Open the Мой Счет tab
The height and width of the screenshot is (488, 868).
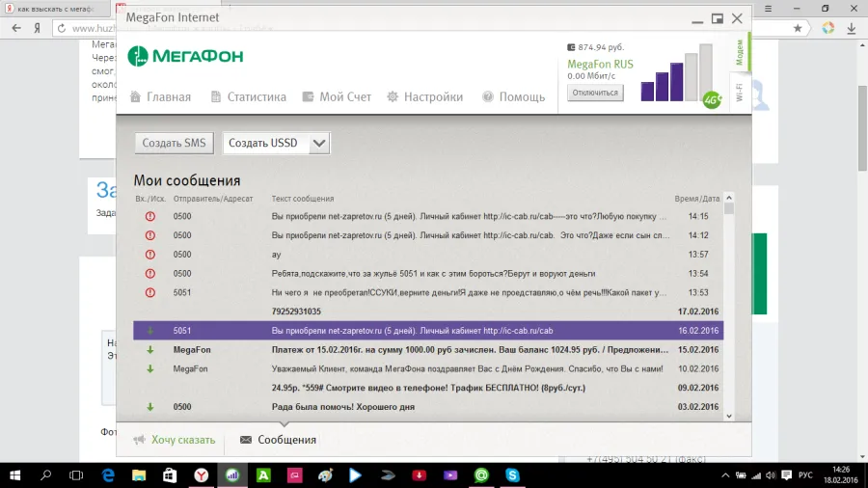[x=337, y=96]
